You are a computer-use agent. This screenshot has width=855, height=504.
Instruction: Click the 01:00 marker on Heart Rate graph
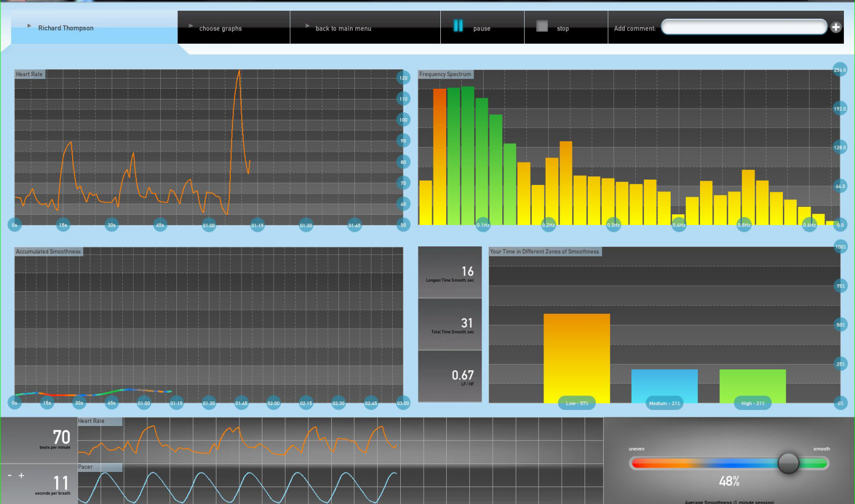[x=209, y=225]
